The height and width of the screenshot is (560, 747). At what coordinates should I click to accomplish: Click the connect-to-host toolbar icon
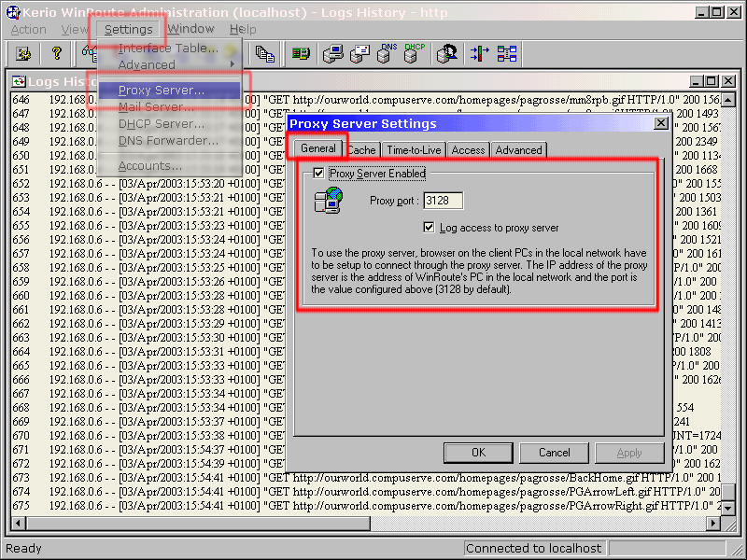[x=23, y=53]
